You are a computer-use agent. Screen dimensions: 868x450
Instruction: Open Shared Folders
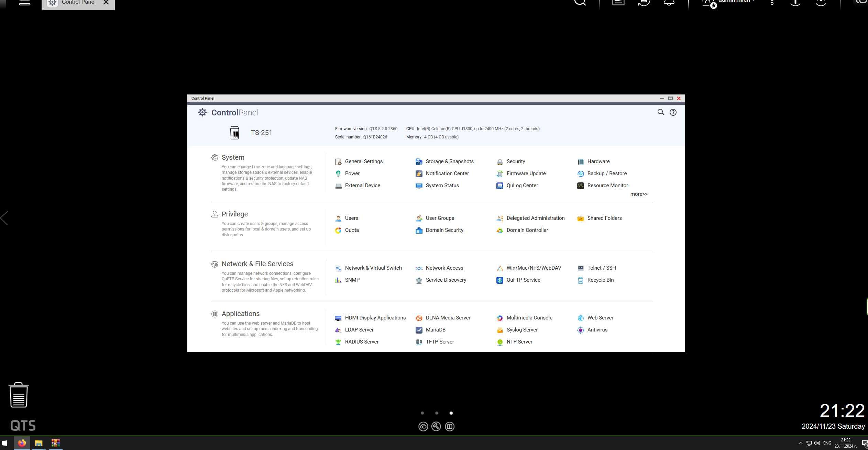click(x=600, y=218)
